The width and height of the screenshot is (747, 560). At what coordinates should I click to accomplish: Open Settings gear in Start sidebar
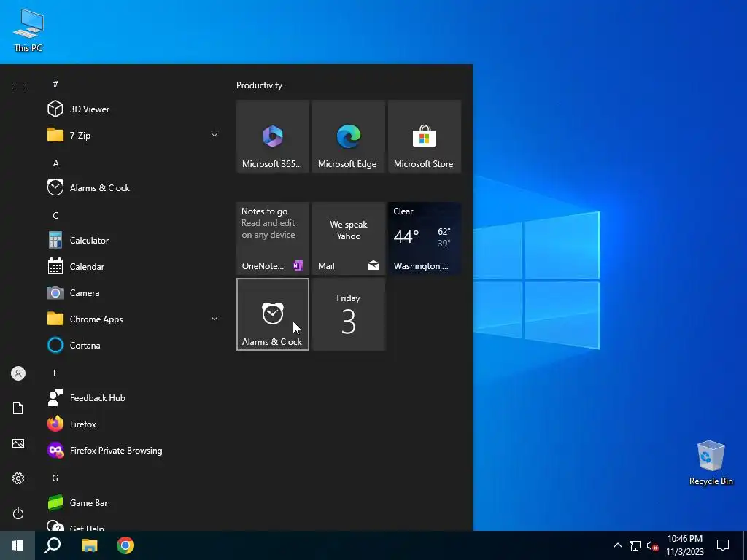[x=18, y=478]
